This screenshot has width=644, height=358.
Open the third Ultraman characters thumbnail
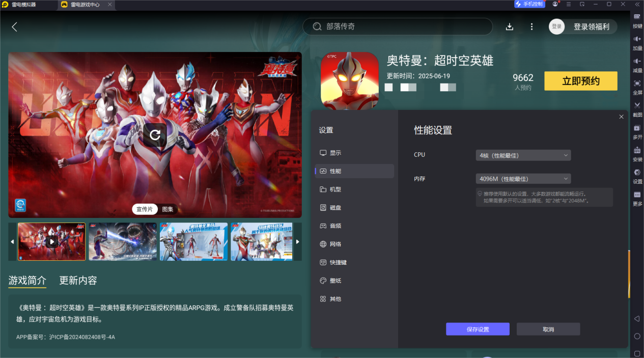click(x=193, y=242)
